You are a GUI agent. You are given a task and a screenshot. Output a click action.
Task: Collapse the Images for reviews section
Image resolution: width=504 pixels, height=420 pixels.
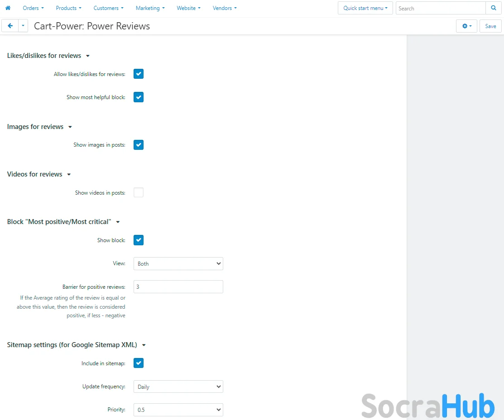39,127
